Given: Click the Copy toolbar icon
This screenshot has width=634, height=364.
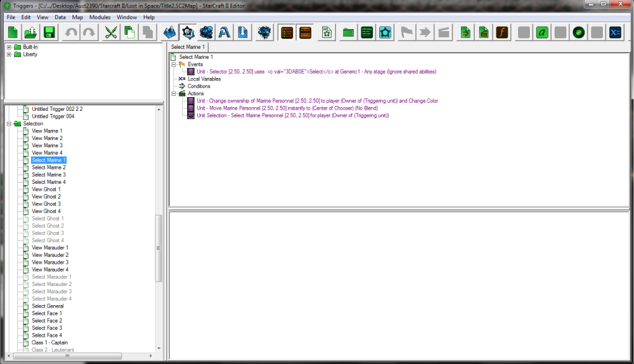Looking at the screenshot, I should (130, 32).
